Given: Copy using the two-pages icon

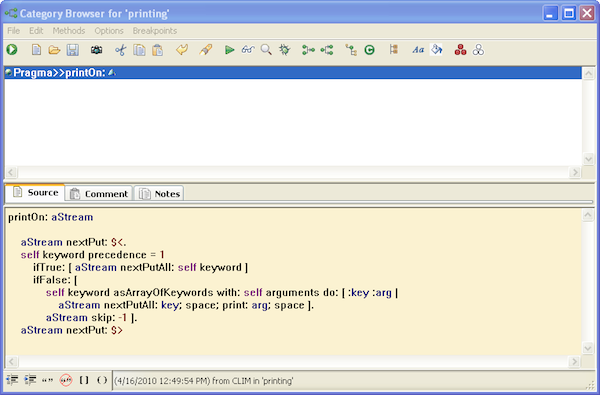Looking at the screenshot, I should coord(139,50).
